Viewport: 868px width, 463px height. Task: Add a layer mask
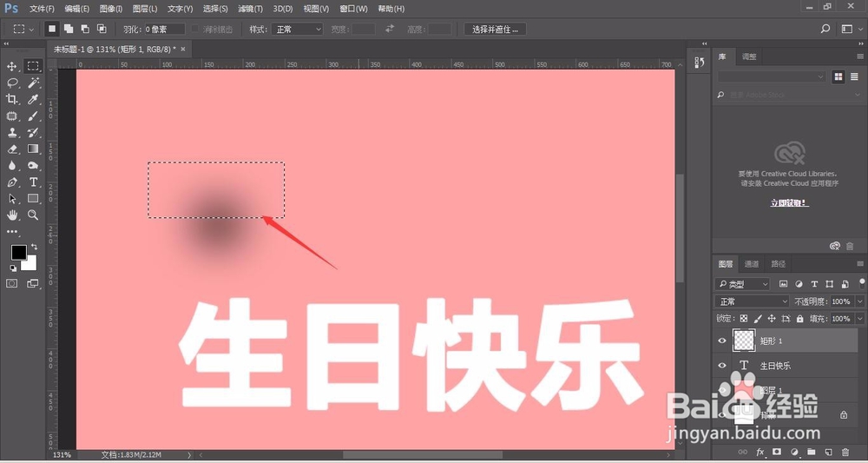777,452
